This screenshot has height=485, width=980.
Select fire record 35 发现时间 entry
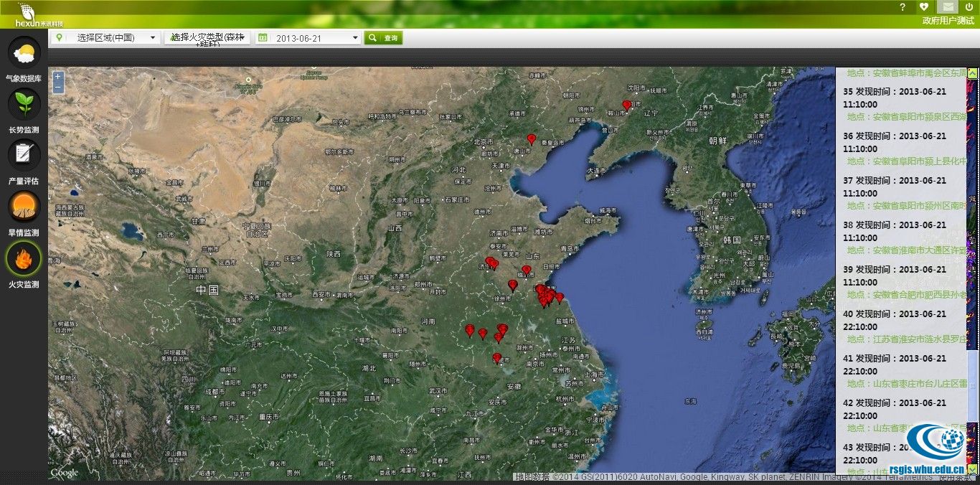coord(895,98)
